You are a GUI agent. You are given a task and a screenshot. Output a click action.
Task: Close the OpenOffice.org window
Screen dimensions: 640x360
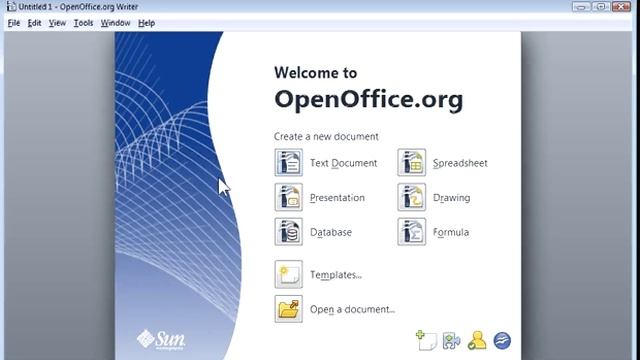[622, 7]
